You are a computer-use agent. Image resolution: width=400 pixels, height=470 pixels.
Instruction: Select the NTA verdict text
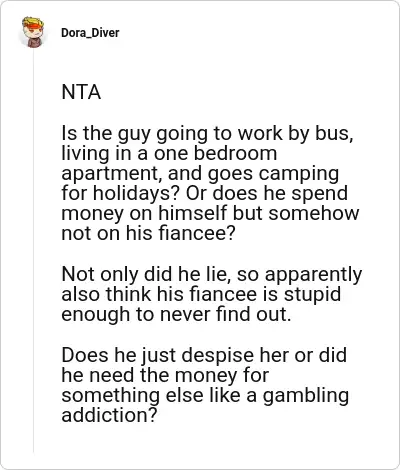coord(81,92)
